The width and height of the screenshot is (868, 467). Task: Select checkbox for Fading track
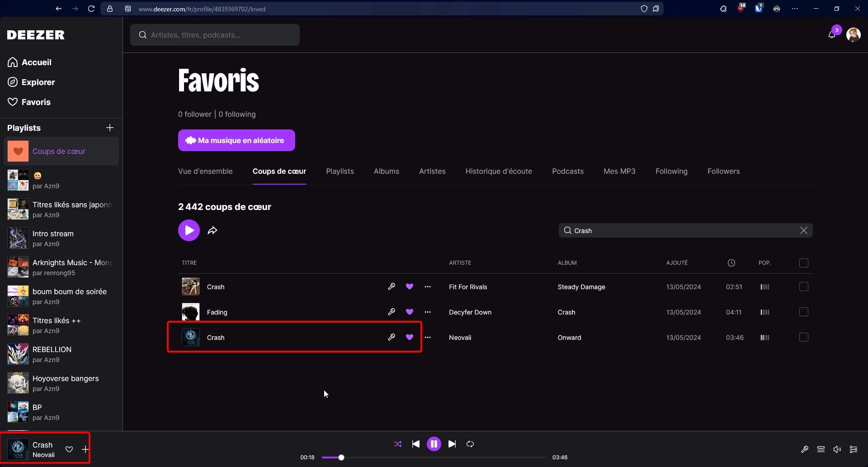click(804, 312)
